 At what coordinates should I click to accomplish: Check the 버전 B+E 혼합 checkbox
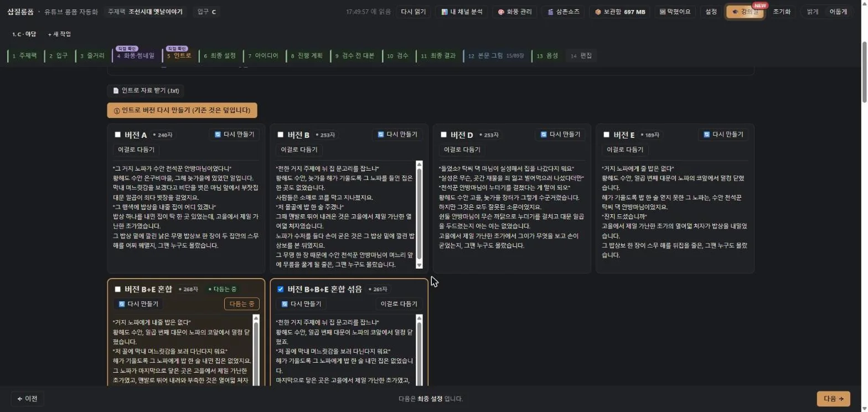(x=117, y=289)
